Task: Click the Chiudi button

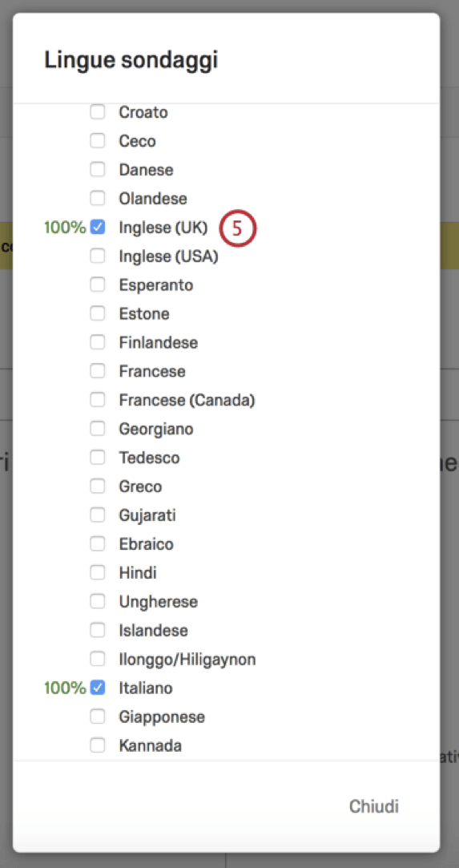Action: tap(374, 806)
